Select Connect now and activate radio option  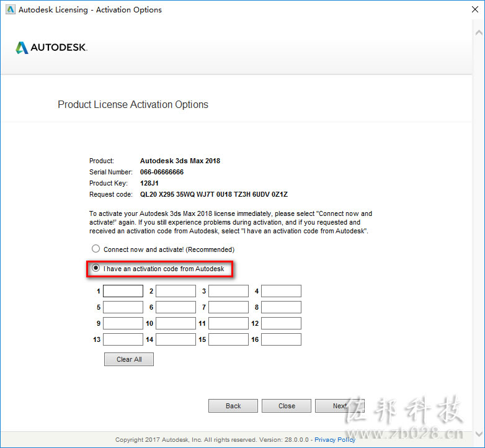[x=96, y=249]
